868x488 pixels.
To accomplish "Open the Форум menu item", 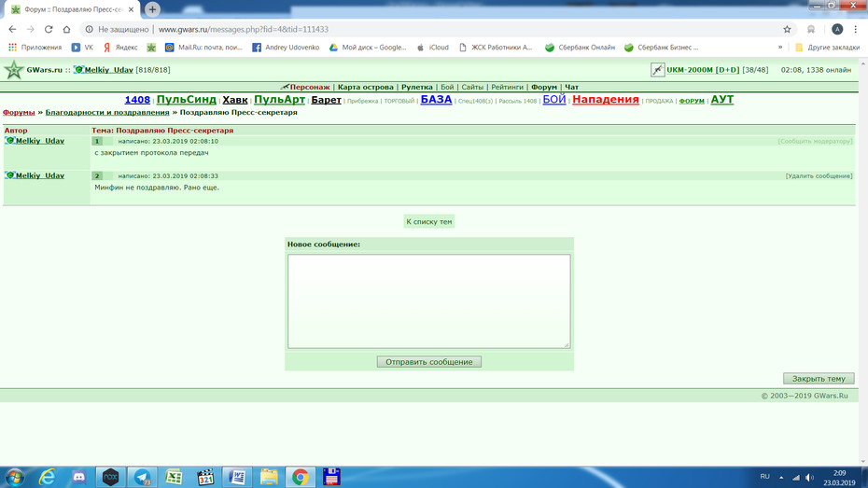I will (x=543, y=87).
